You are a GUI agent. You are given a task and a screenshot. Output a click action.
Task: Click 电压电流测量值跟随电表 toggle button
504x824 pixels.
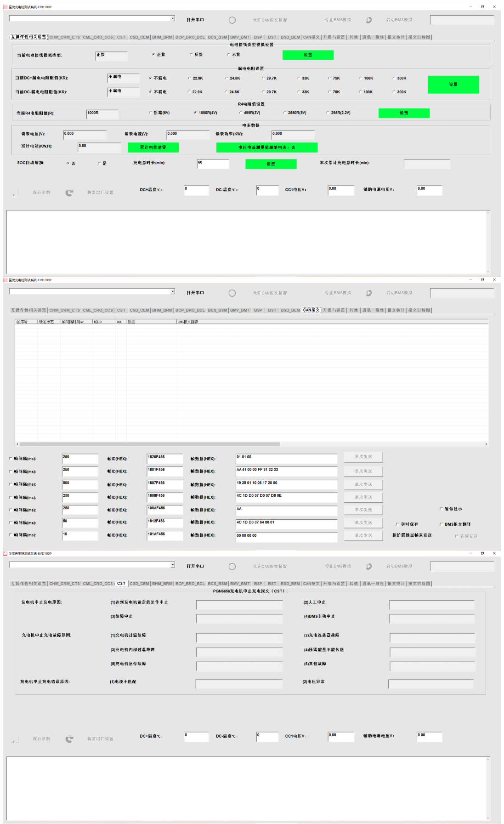(x=267, y=147)
